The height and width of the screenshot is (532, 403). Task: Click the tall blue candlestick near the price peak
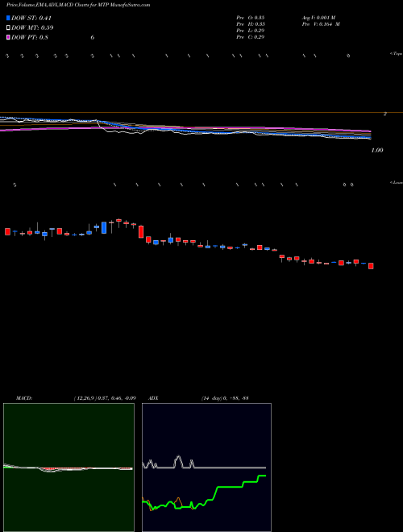point(104,227)
